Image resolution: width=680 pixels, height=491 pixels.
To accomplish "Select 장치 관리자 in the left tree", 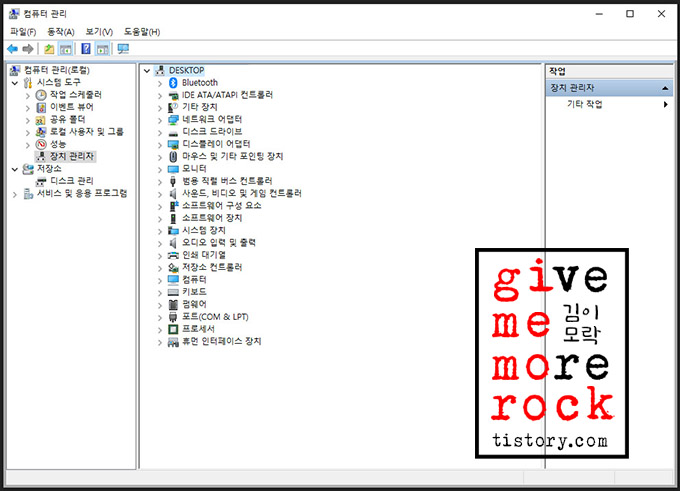I will pyautogui.click(x=72, y=156).
